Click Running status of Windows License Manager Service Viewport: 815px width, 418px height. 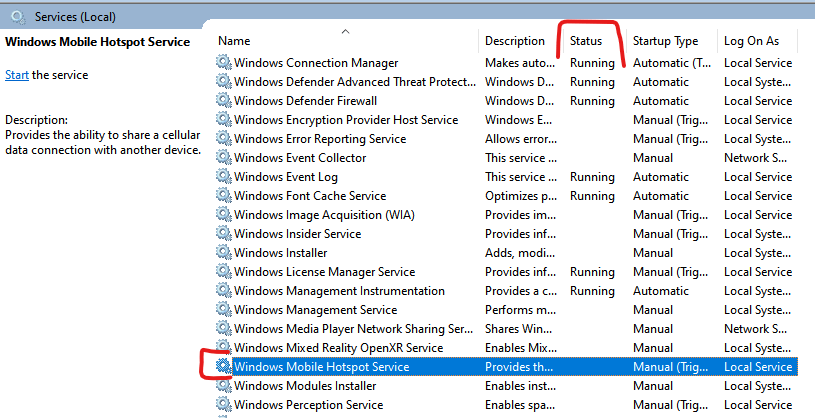click(592, 272)
